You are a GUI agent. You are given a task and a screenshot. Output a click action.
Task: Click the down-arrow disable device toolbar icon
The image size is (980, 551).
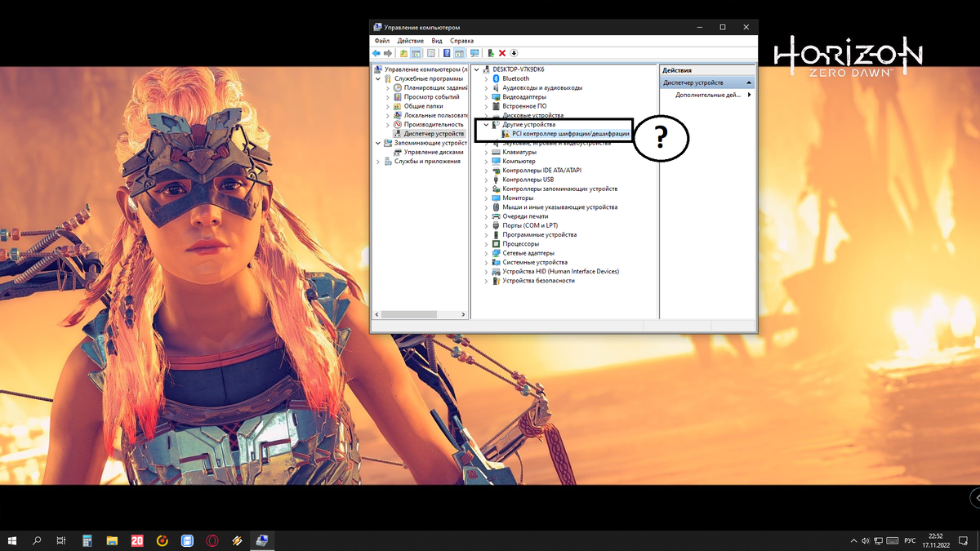point(514,53)
